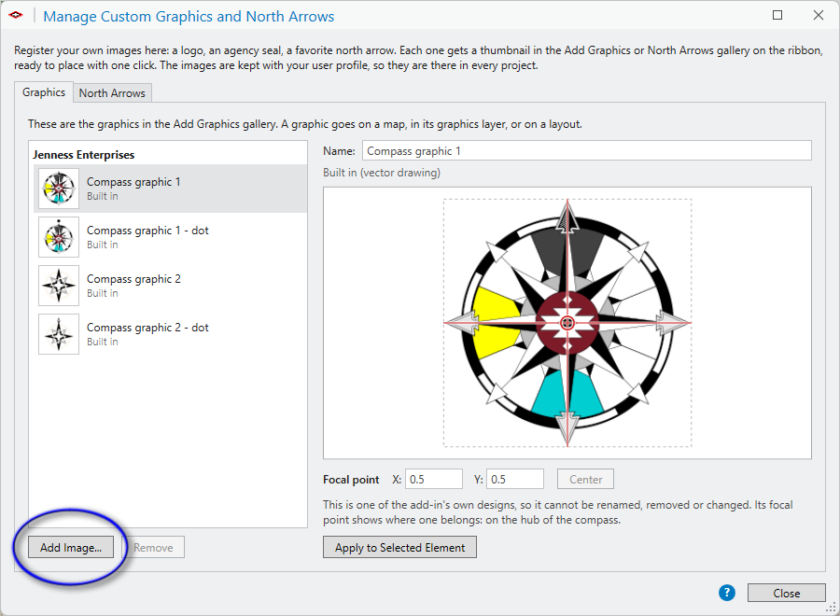Click the 'Compass graphic 1' list label
The height and width of the screenshot is (616, 840).
(133, 182)
